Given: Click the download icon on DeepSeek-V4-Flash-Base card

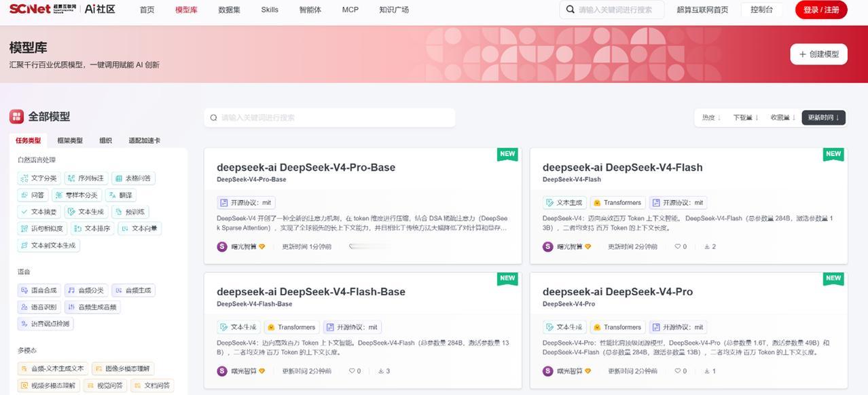Looking at the screenshot, I should (380, 371).
